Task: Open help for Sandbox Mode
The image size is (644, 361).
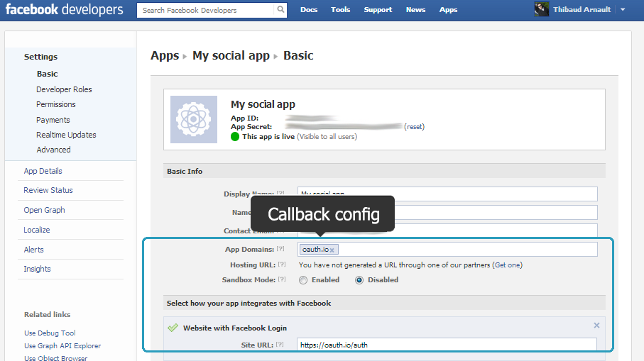Action: click(x=282, y=279)
